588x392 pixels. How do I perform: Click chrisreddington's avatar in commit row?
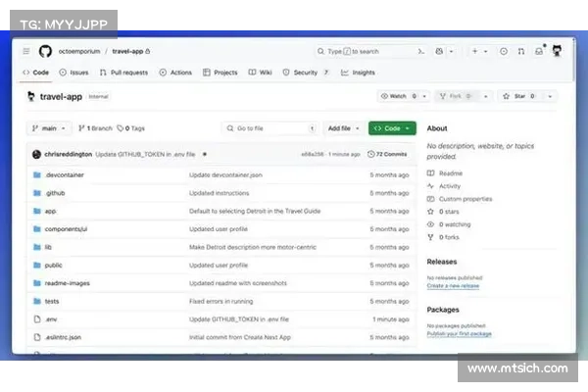[x=36, y=154]
